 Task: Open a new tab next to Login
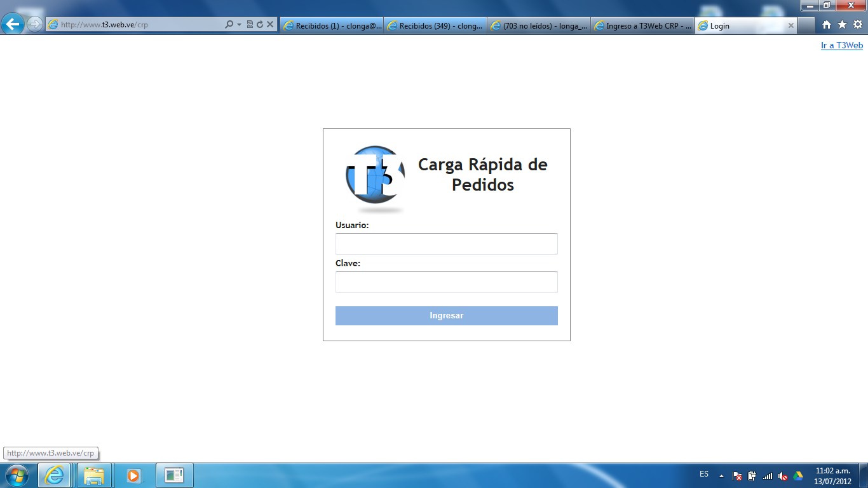pyautogui.click(x=806, y=25)
